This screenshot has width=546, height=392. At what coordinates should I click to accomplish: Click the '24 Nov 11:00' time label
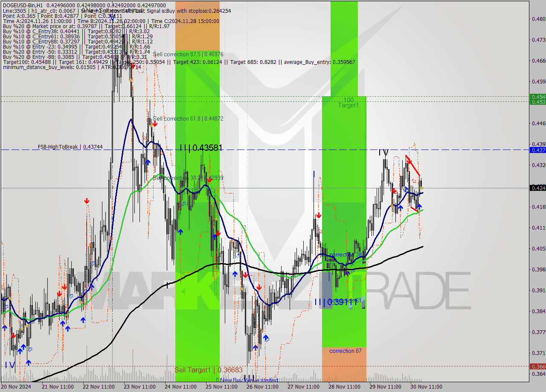click(180, 387)
